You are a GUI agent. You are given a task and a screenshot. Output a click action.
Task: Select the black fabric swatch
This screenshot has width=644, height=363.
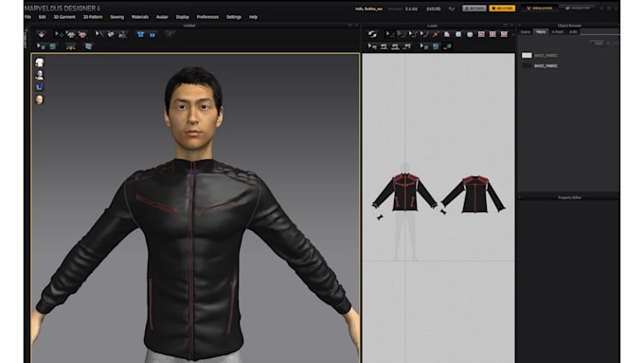click(527, 65)
